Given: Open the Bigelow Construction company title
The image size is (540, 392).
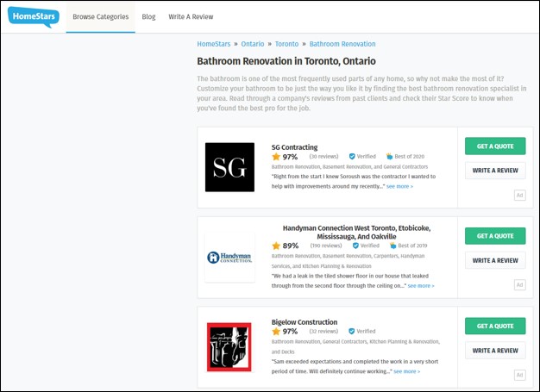Looking at the screenshot, I should [x=305, y=322].
